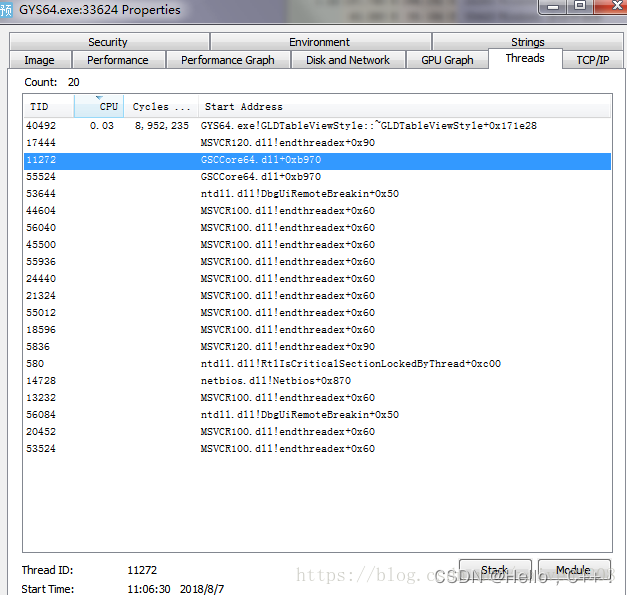Select thread row with TID 24440

(317, 279)
